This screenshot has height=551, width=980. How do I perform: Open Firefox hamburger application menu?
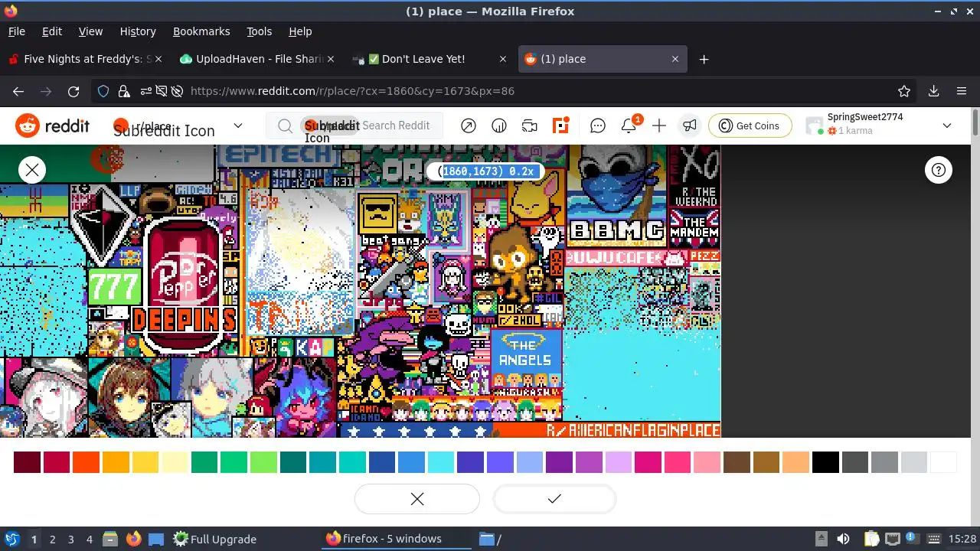962,91
